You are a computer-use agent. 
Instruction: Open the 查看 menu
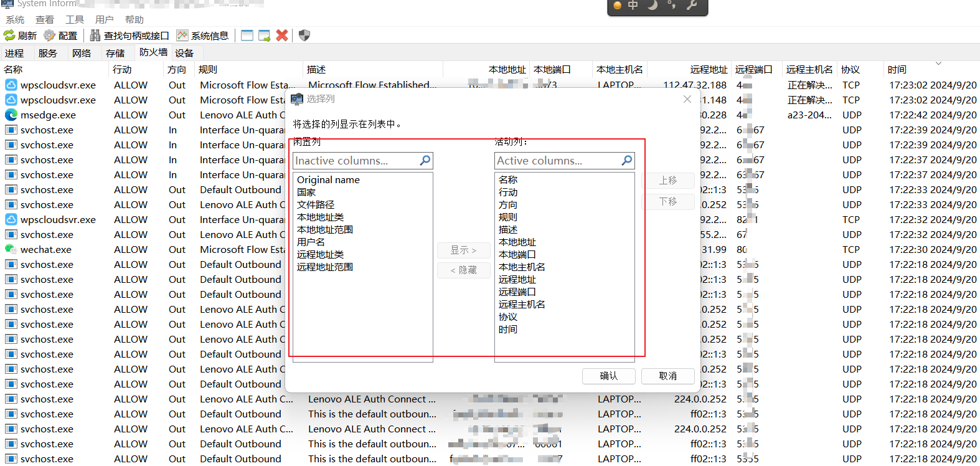click(45, 20)
